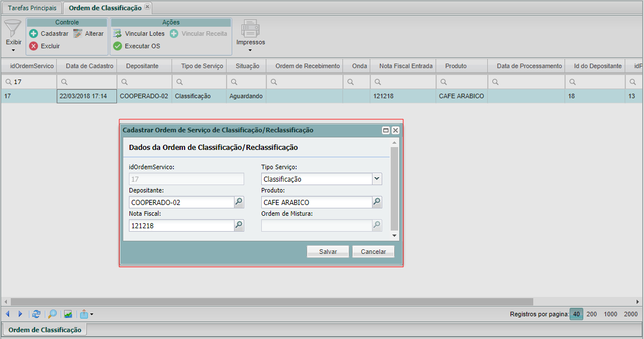Open the Exibir dropdown arrow
Viewport: 644px width, 339px height.
tap(13, 51)
